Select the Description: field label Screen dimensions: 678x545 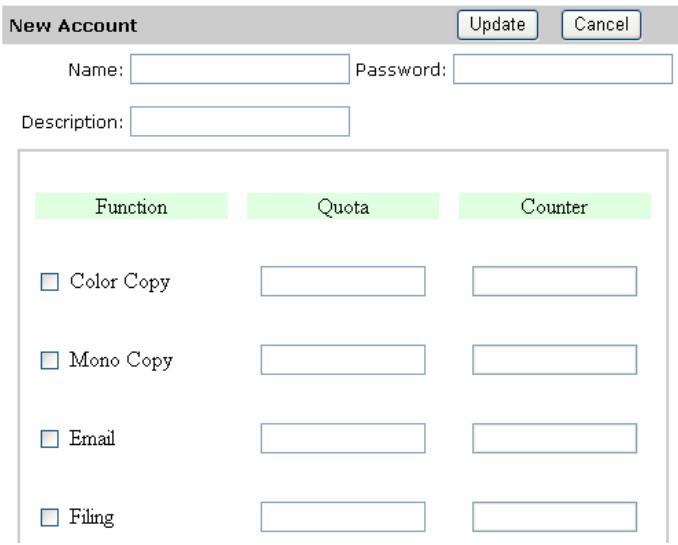click(73, 122)
